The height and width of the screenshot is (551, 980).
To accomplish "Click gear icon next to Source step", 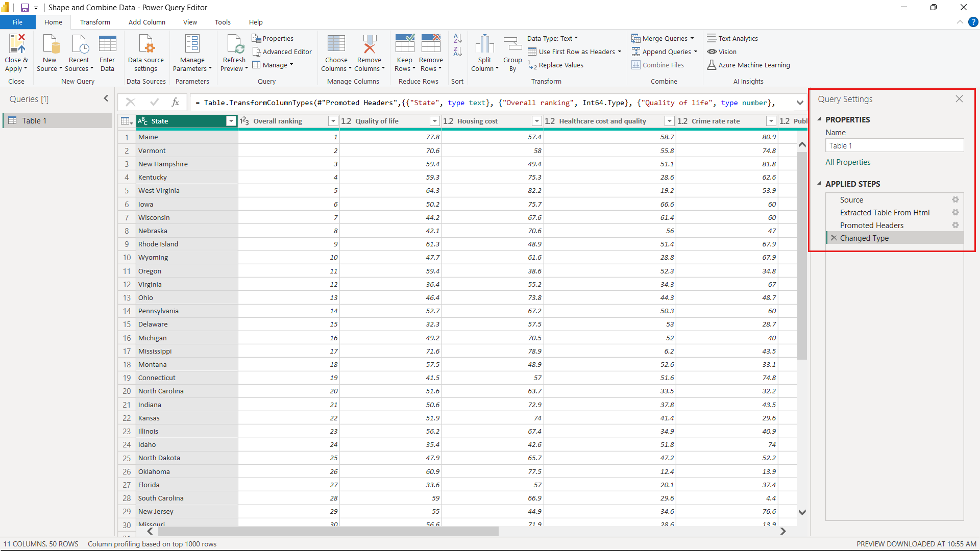I will (x=955, y=200).
